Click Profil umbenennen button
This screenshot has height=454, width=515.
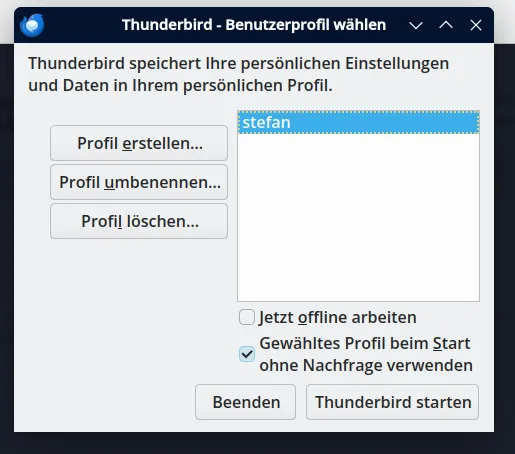pyautogui.click(x=139, y=182)
